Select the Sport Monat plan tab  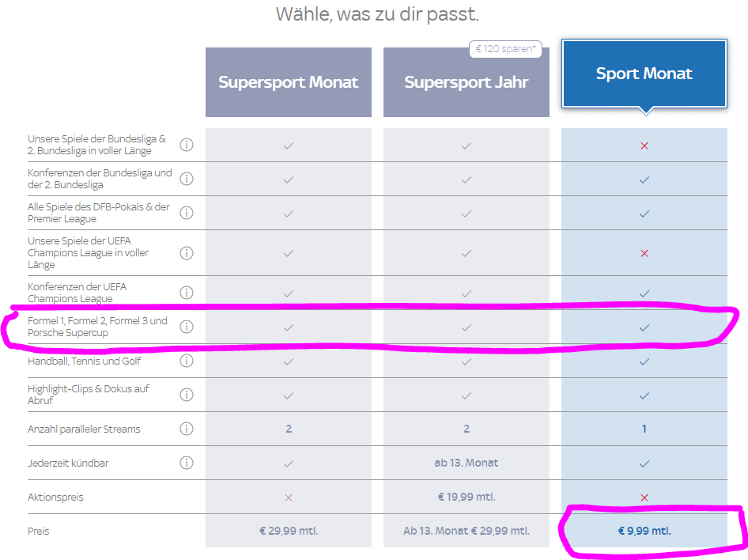(x=644, y=74)
